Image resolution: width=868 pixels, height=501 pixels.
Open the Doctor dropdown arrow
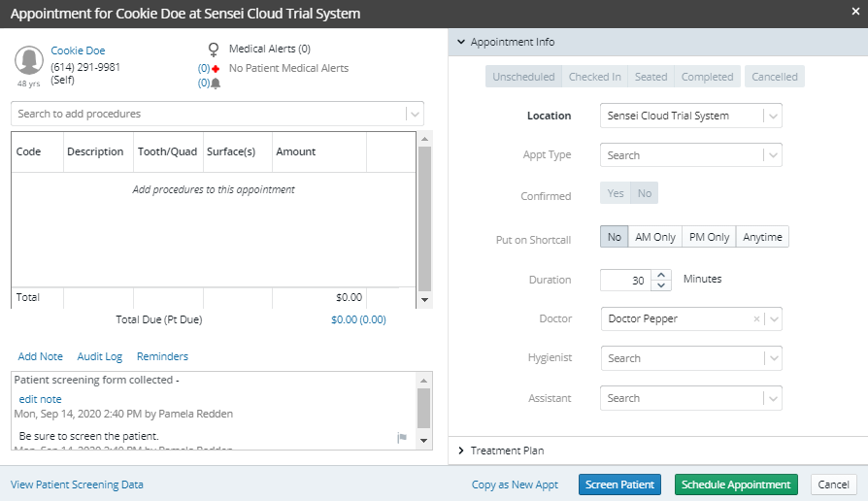pyautogui.click(x=774, y=319)
